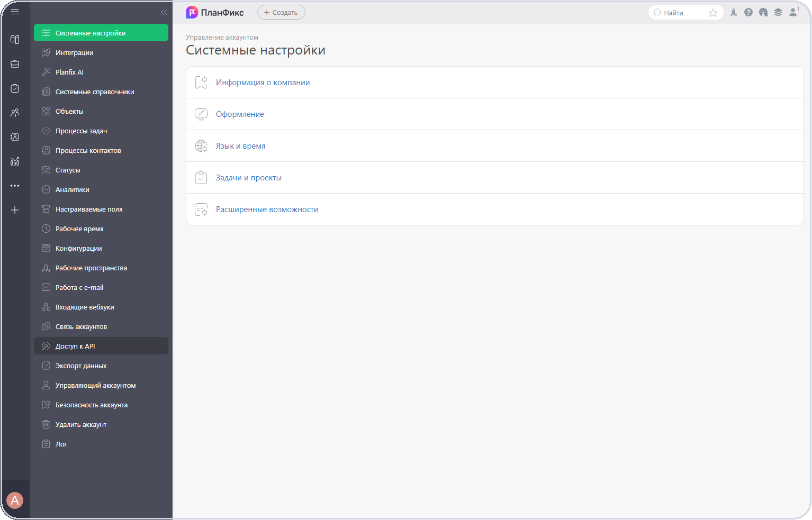Open Управляющий аккаунтом in the sidebar
The height and width of the screenshot is (520, 812).
tap(101, 385)
